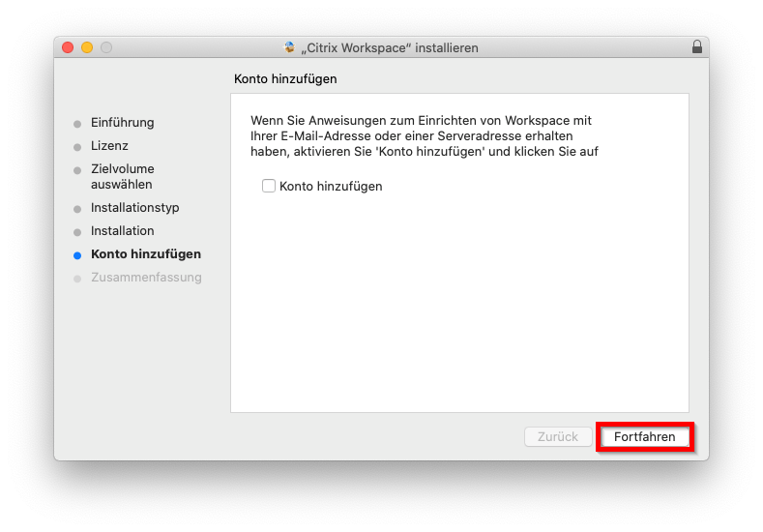Close the installer with the red button
Image resolution: width=763 pixels, height=532 pixels.
(x=68, y=47)
